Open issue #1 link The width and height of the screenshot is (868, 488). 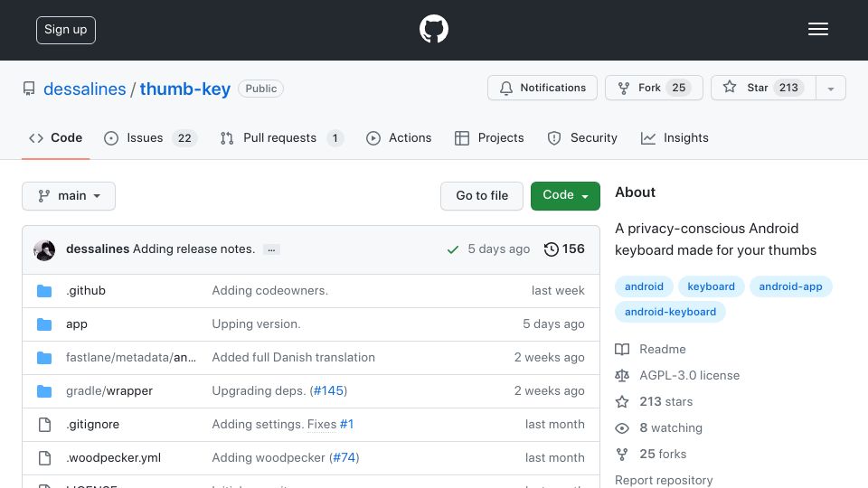pos(346,425)
